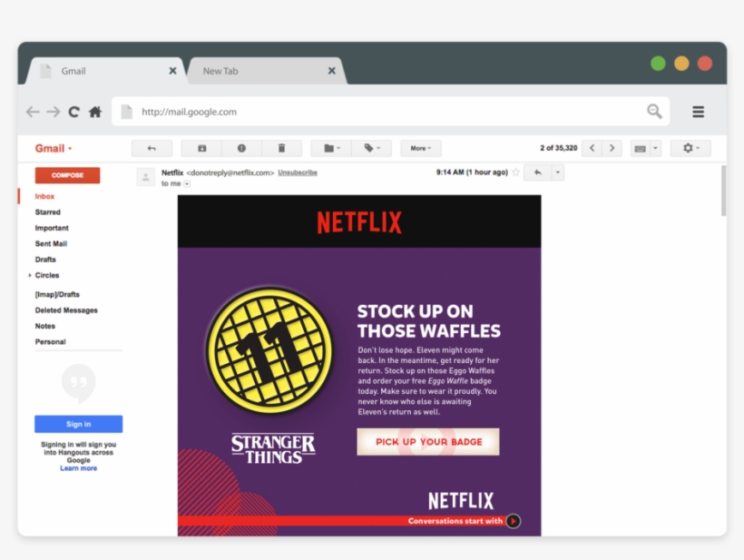744x560 pixels.
Task: Open the Labels tag button
Action: tap(371, 149)
